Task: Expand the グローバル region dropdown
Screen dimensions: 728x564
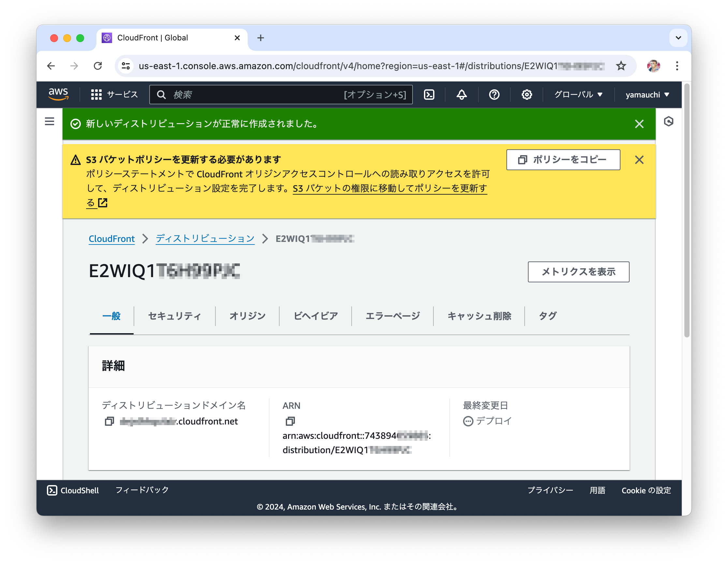Action: (578, 95)
